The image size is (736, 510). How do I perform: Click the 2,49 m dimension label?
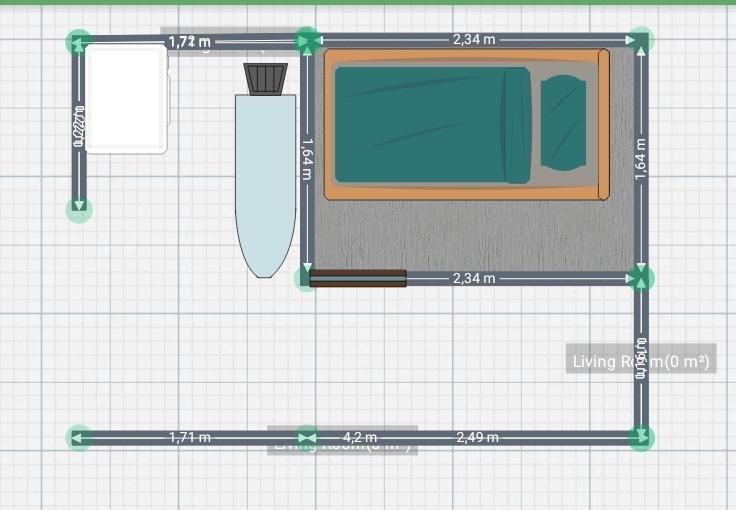[477, 437]
